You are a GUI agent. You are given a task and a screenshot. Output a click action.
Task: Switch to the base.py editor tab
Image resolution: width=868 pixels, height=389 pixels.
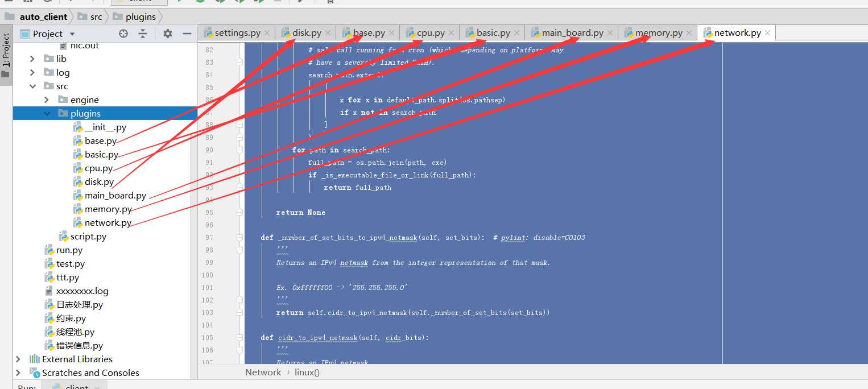(369, 33)
